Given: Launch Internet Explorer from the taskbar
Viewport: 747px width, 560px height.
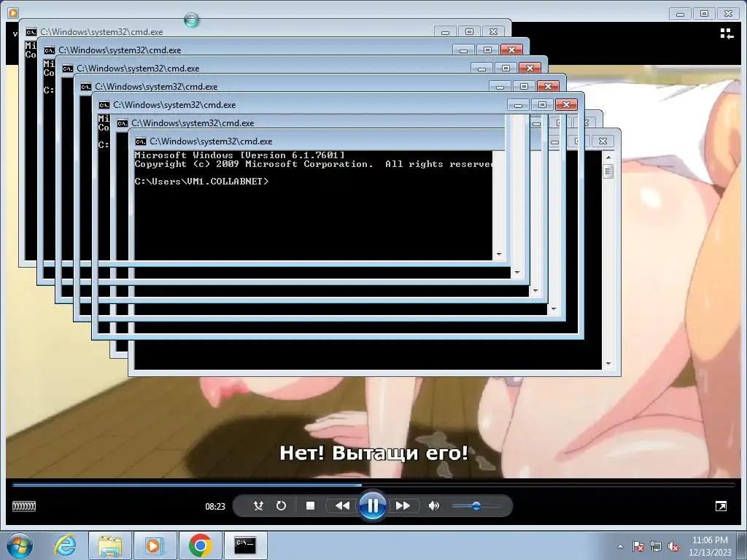Looking at the screenshot, I should point(65,545).
